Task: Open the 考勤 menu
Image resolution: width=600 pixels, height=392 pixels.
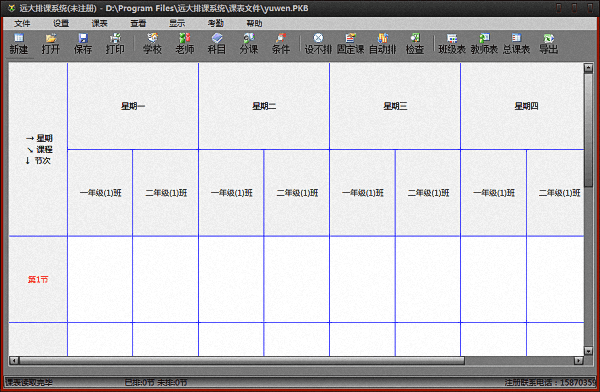Action: click(x=215, y=23)
